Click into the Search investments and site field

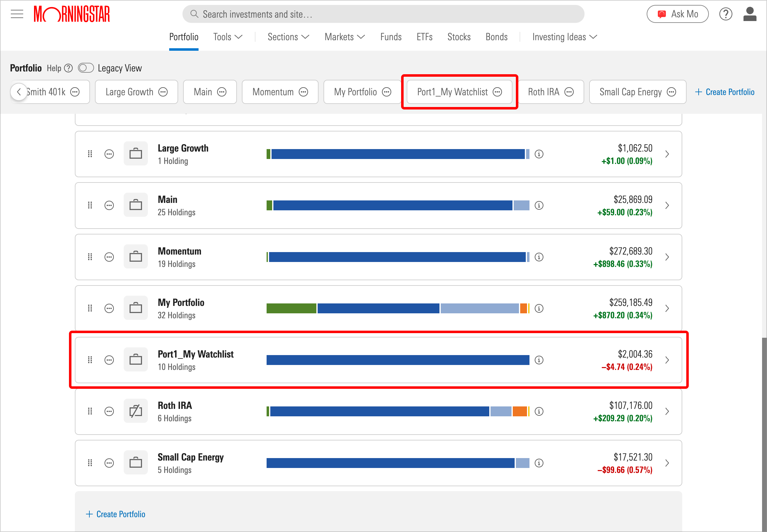click(x=383, y=14)
